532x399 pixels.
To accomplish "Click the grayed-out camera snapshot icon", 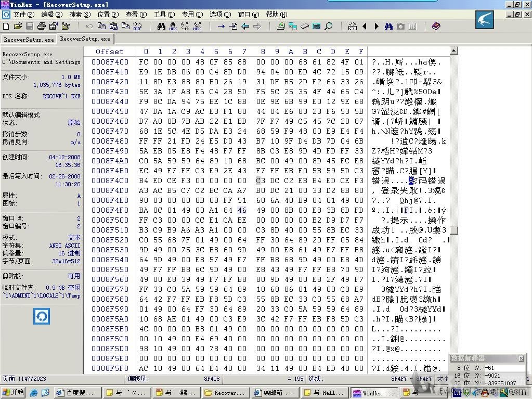I will [401, 26].
